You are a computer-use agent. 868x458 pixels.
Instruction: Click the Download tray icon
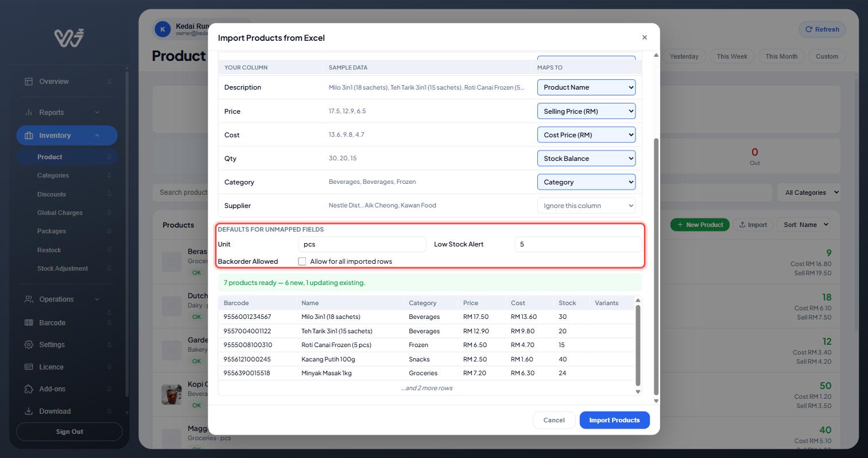pos(29,411)
